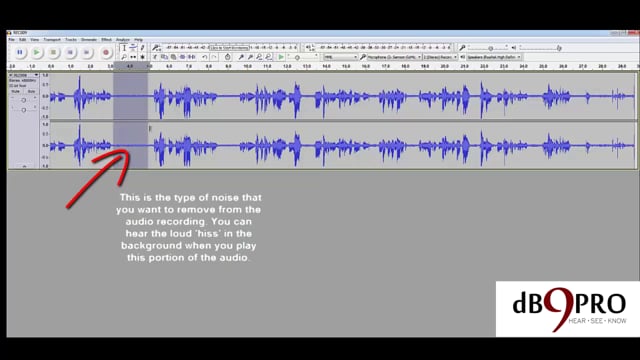Click the Zoom In icon
This screenshot has width=640, height=360.
pyautogui.click(x=241, y=57)
